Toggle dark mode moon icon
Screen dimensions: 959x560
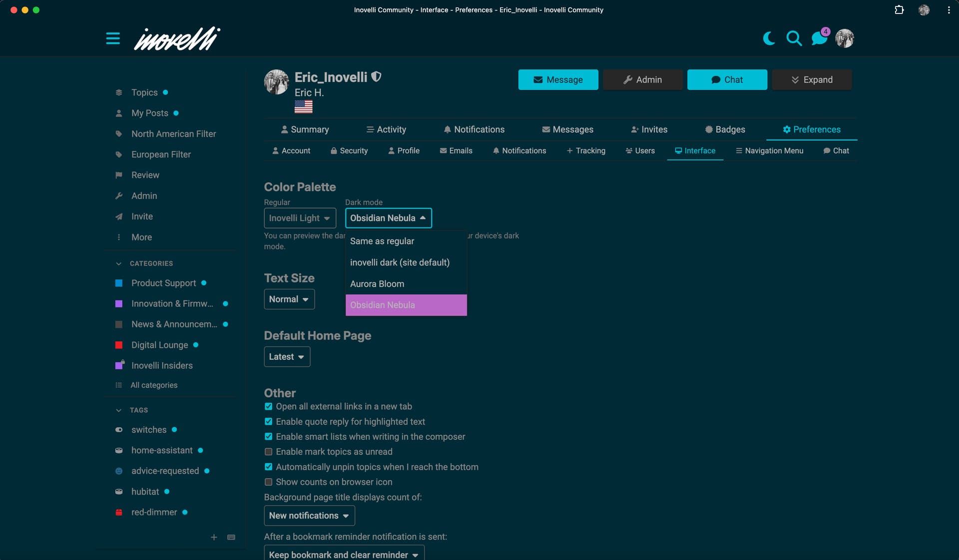click(x=769, y=38)
